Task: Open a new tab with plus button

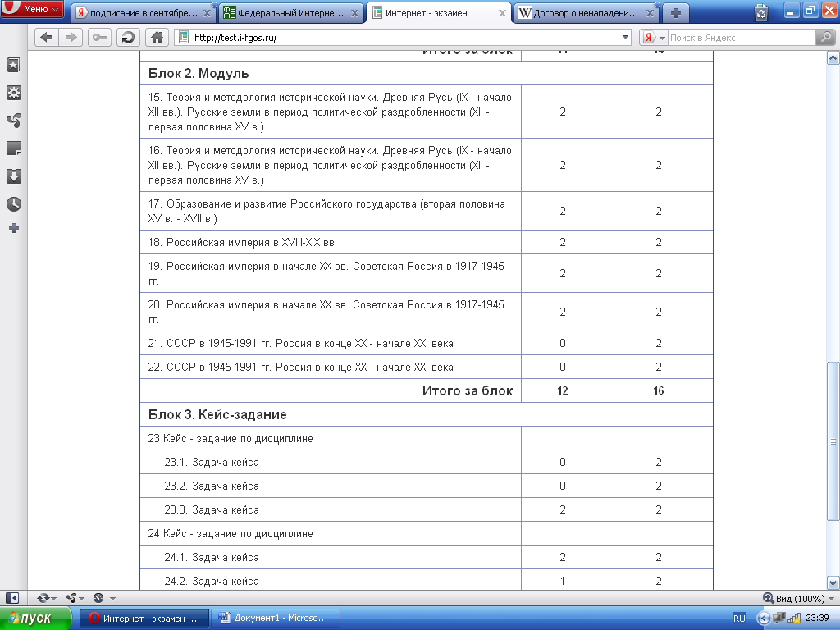Action: [x=676, y=13]
